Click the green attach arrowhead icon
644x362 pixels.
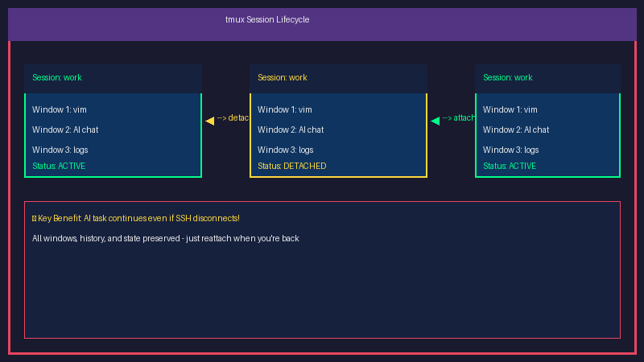[436, 121]
